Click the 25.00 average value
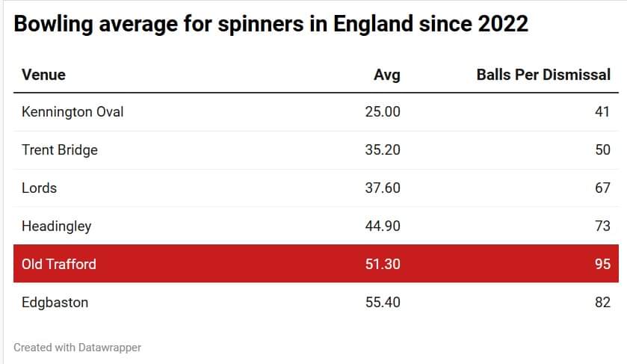The width and height of the screenshot is (627, 364). [383, 112]
